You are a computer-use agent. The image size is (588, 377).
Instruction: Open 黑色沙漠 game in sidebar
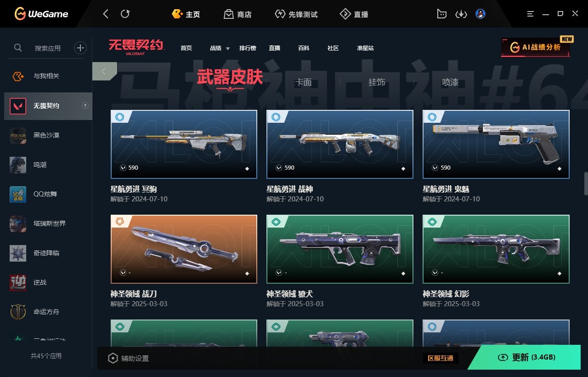48,135
